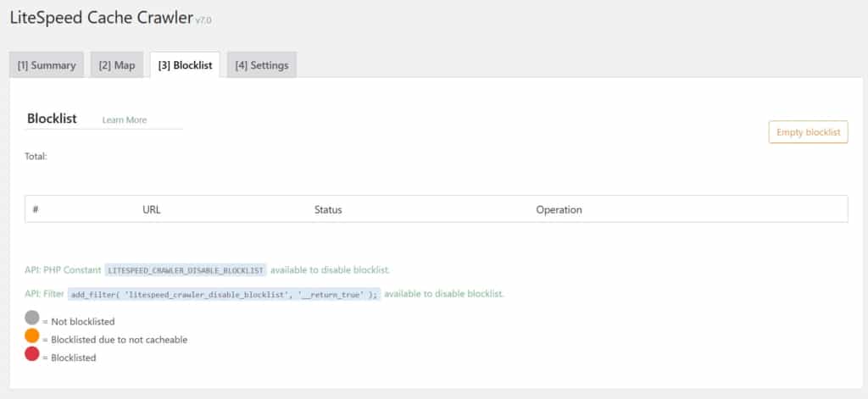Switch to the [2] Map tab
868x399 pixels.
[x=117, y=64]
